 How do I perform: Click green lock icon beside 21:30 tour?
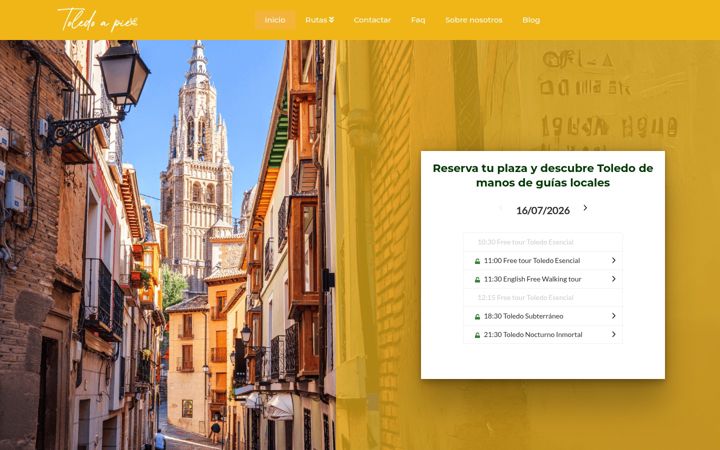pyautogui.click(x=477, y=335)
